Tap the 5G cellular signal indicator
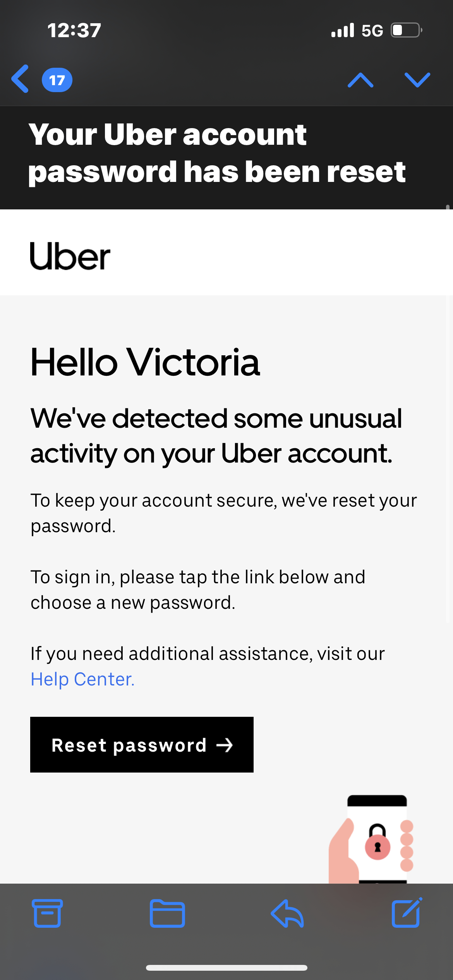This screenshot has height=980, width=453. 372,30
